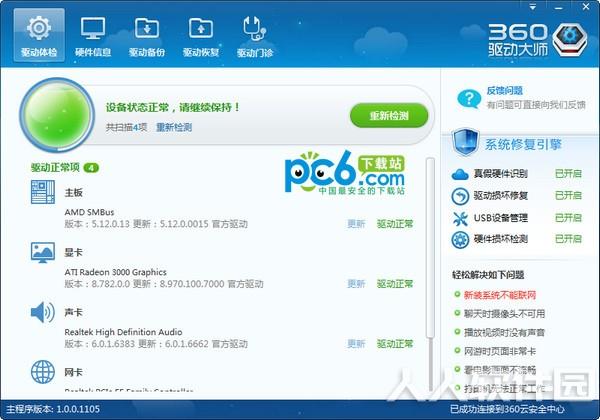Minimize the 360驱动大师 window
This screenshot has width=600, height=420.
pyautogui.click(x=559, y=7)
